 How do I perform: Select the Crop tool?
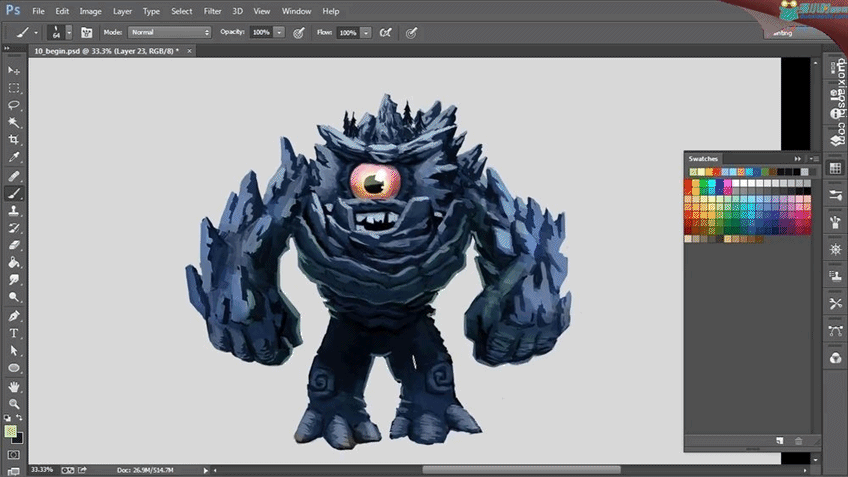pos(14,140)
